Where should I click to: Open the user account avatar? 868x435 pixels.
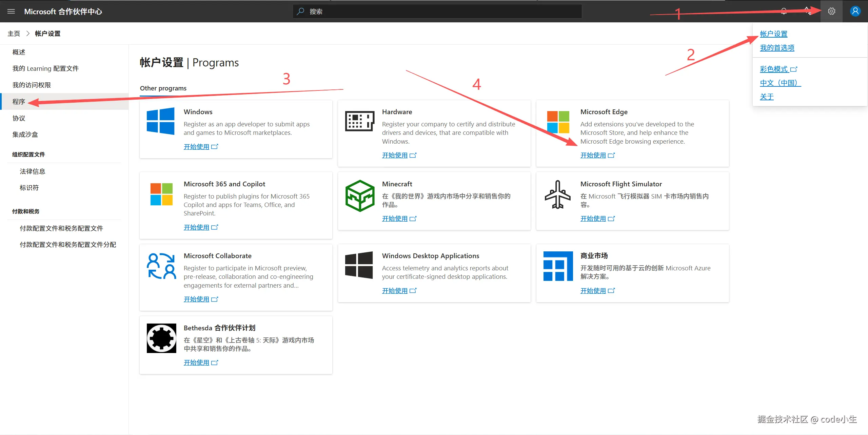click(855, 12)
